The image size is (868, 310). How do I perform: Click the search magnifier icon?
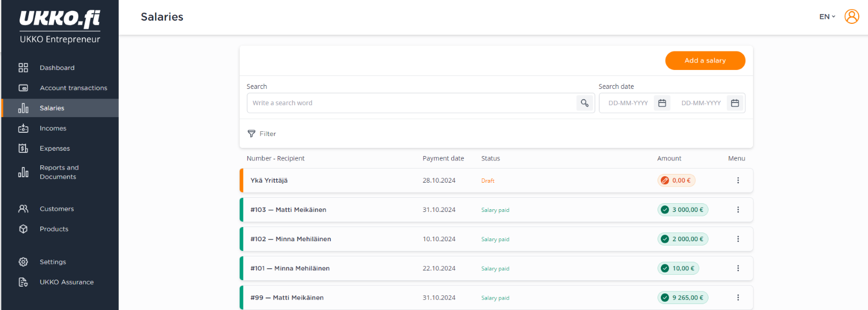tap(584, 103)
